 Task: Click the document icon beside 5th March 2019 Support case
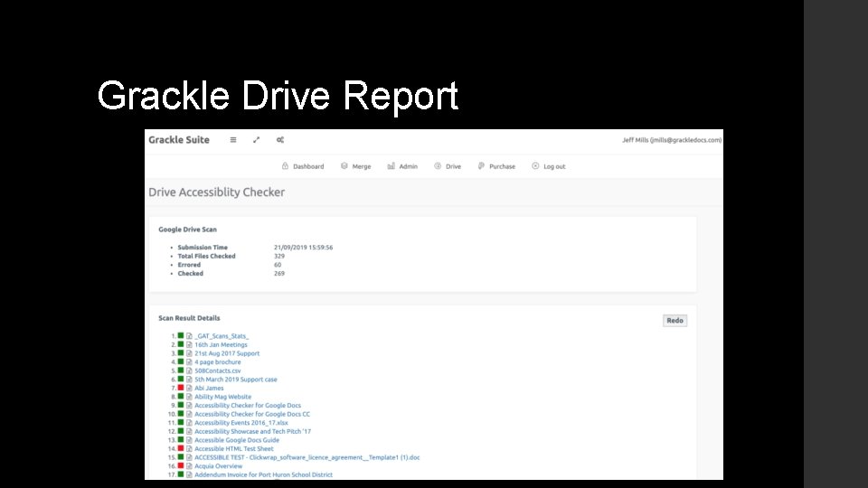point(189,380)
